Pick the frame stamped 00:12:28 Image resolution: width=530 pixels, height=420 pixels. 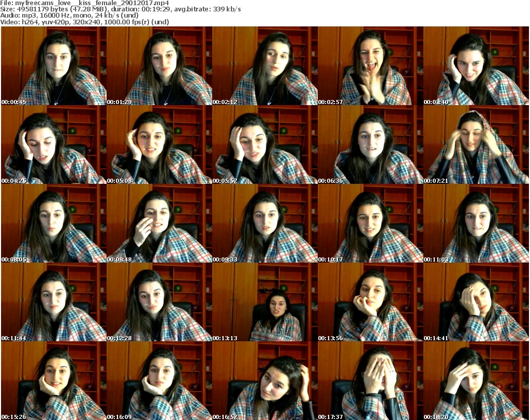tap(159, 302)
